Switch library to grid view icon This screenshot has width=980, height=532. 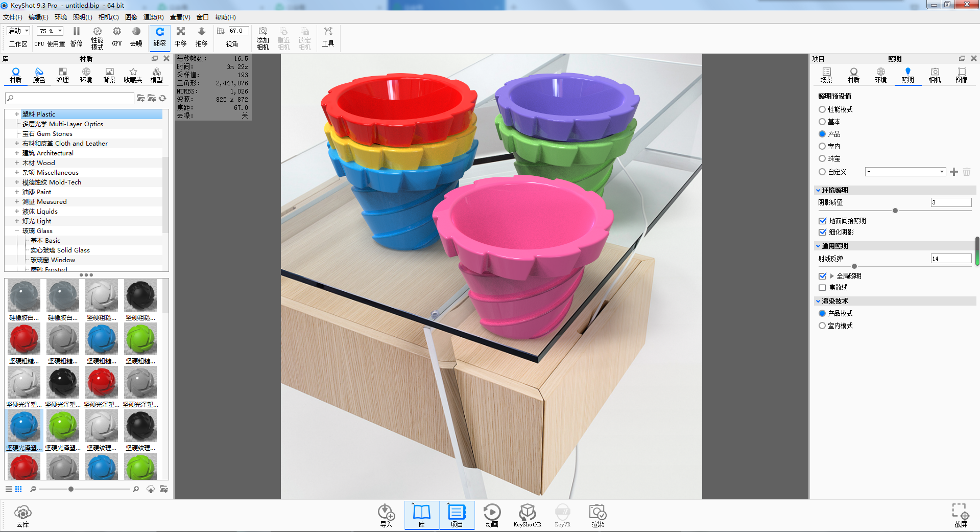click(x=18, y=489)
